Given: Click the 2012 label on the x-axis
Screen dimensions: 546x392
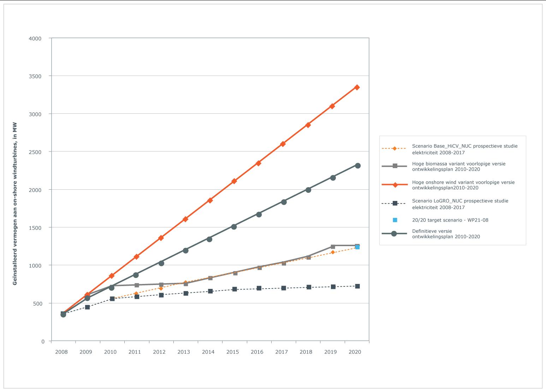Looking at the screenshot, I should [159, 352].
